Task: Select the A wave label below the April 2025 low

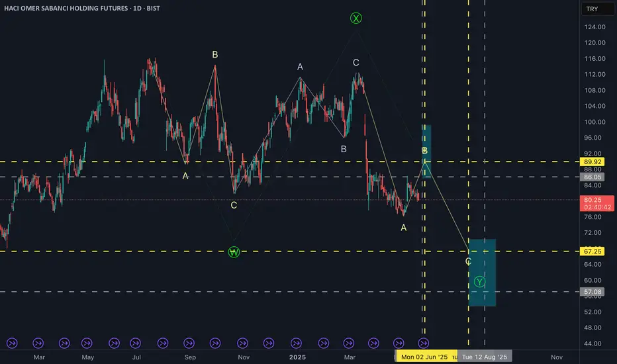Action: (x=403, y=228)
